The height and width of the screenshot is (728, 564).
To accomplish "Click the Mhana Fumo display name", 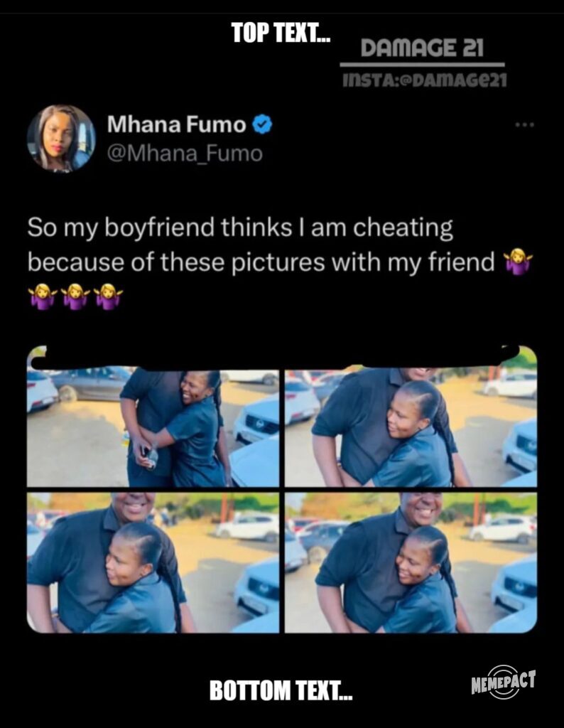I will (x=176, y=125).
